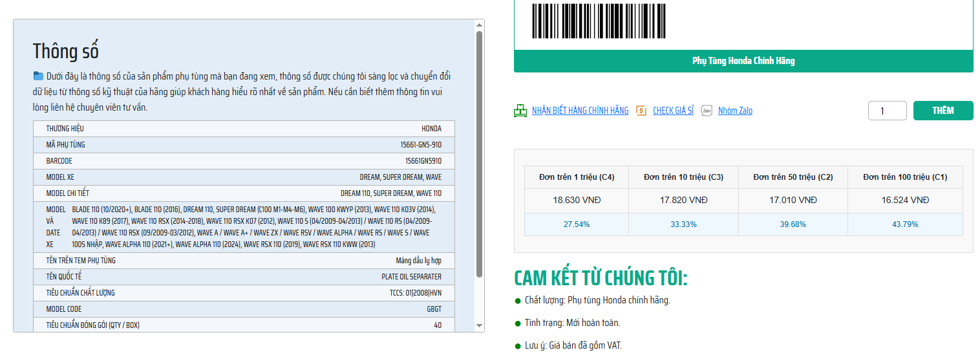Click the HONDA brand value
The image size is (980, 359).
tap(431, 129)
